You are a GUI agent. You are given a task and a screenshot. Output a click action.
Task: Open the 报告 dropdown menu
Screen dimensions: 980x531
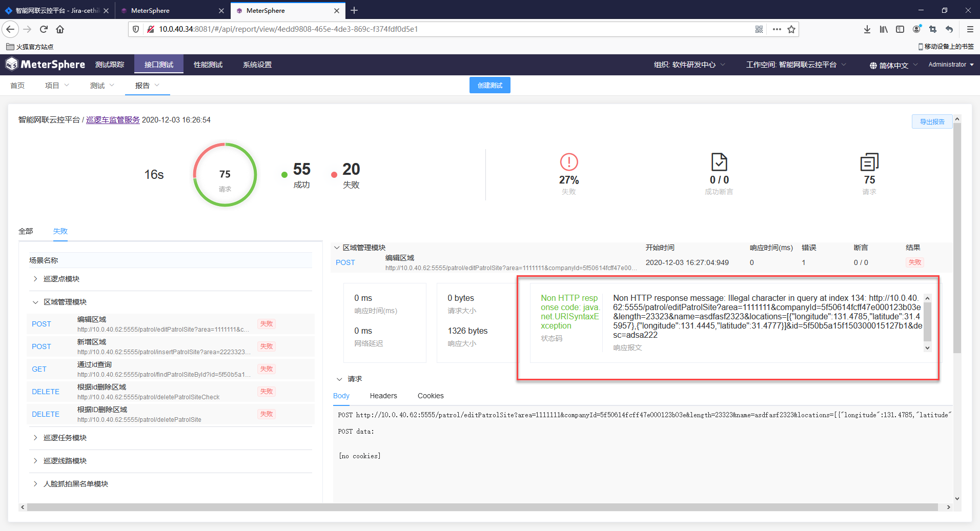[x=147, y=86]
